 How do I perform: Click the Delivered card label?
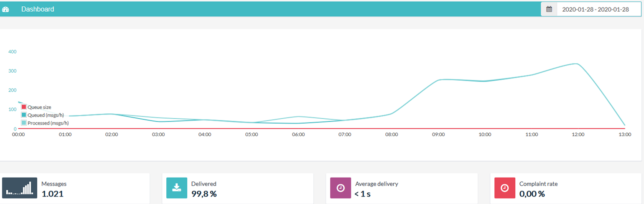(x=204, y=184)
